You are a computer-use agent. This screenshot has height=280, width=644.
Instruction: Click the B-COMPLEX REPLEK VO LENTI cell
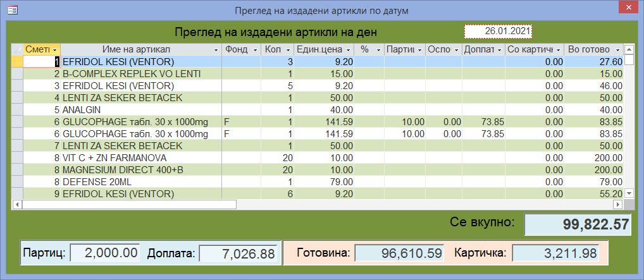(x=141, y=74)
